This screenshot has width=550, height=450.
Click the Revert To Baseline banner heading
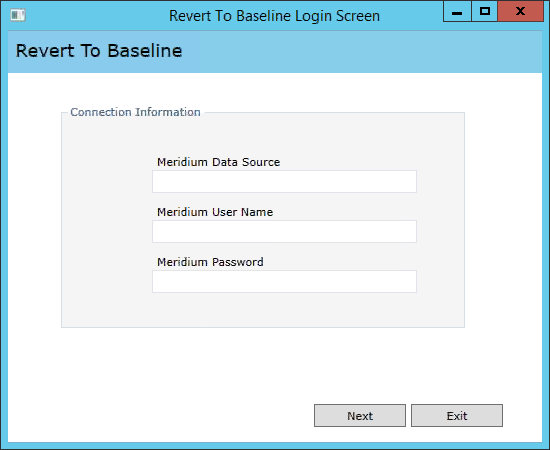click(x=99, y=51)
